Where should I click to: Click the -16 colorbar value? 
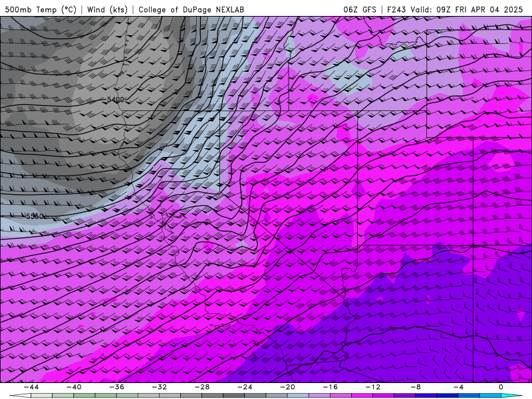pos(330,387)
